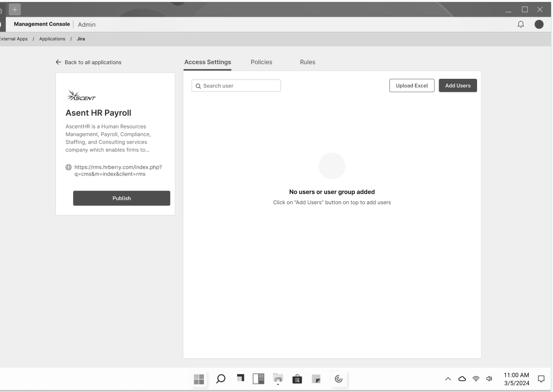Click into the Search user field

[236, 86]
